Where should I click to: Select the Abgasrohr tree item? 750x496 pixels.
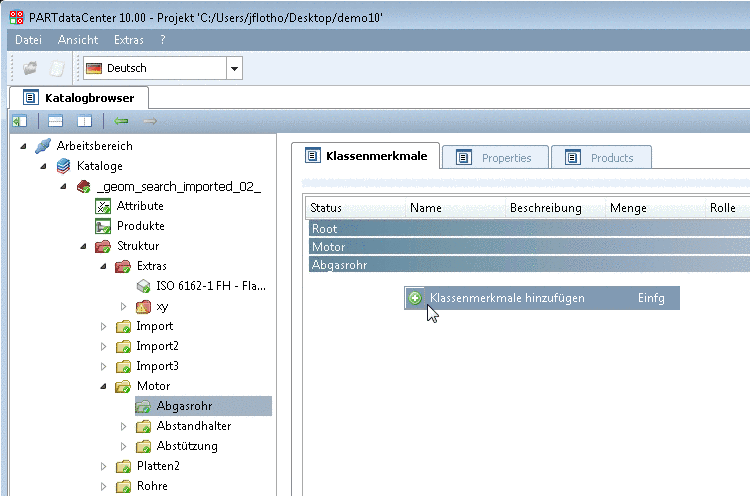coord(203,406)
